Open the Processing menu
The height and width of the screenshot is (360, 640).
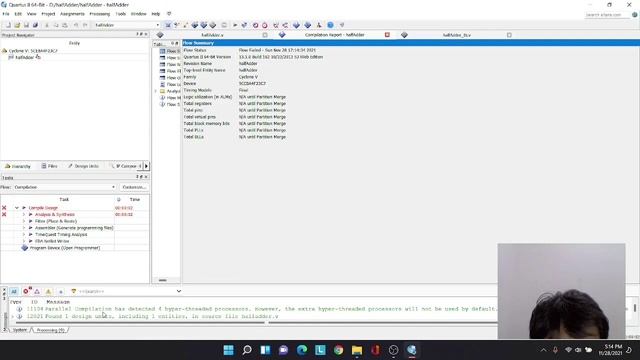coord(100,14)
